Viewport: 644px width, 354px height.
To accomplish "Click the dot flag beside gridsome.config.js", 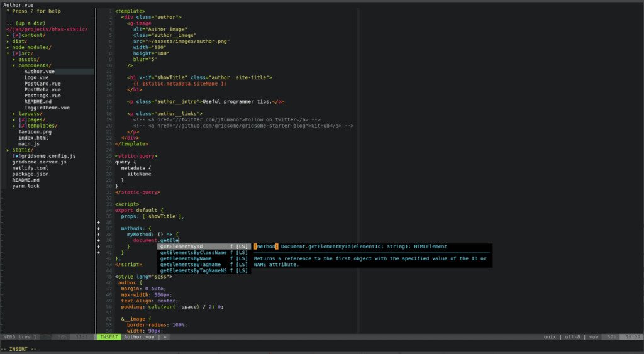I will click(17, 156).
